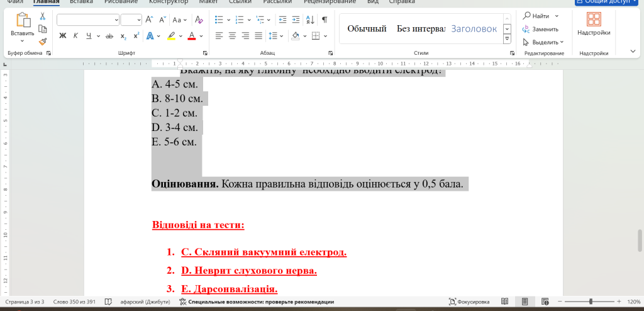Click Слово 350 из 391 word count
This screenshot has height=311, width=644.
coord(74,302)
